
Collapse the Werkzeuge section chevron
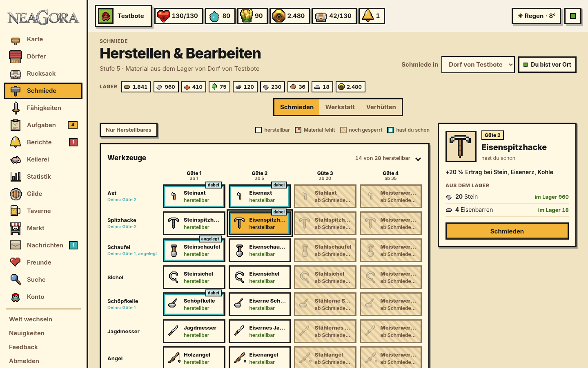point(418,159)
